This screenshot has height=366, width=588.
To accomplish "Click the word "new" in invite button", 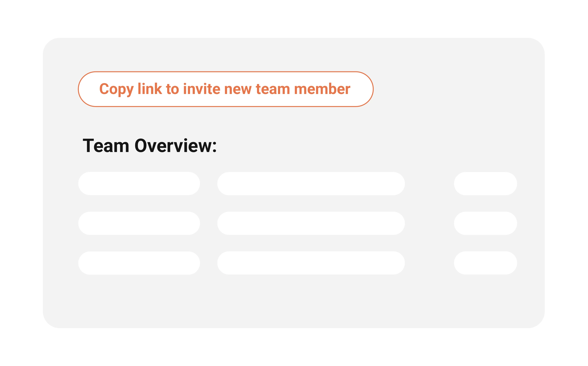I will click(x=238, y=89).
